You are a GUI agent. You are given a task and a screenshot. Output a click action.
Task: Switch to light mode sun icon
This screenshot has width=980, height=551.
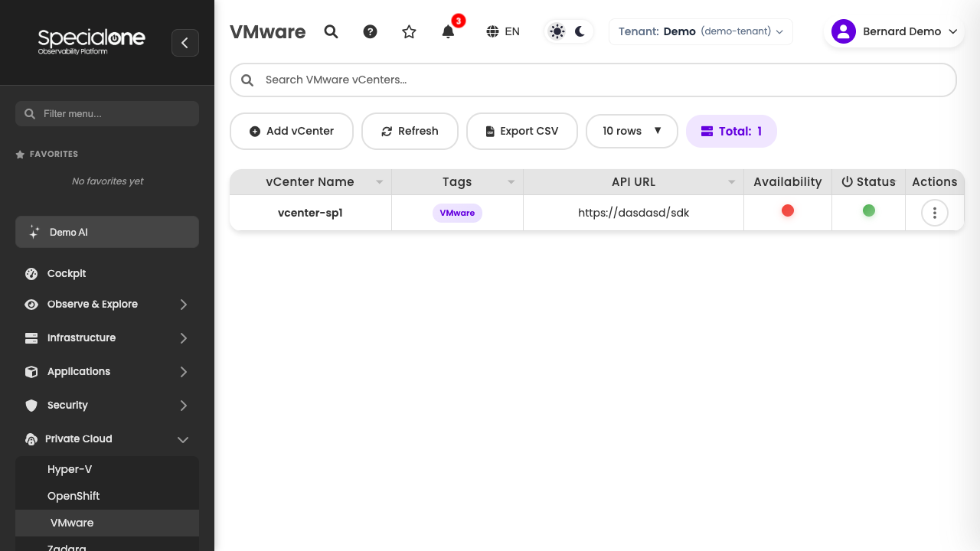(x=557, y=31)
